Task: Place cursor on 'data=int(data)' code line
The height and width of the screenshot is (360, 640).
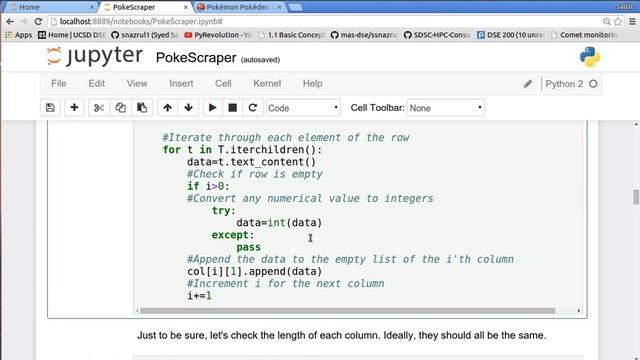Action: [x=279, y=223]
